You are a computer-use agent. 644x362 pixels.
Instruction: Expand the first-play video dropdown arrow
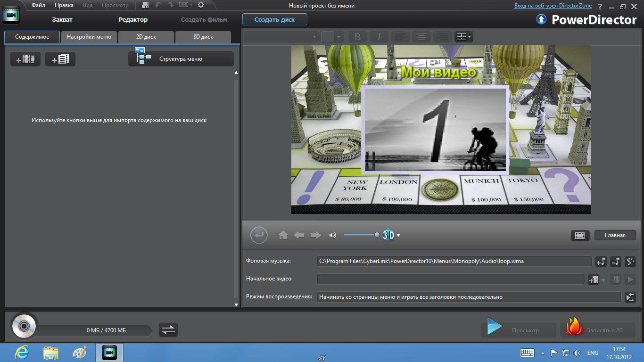pyautogui.click(x=603, y=280)
